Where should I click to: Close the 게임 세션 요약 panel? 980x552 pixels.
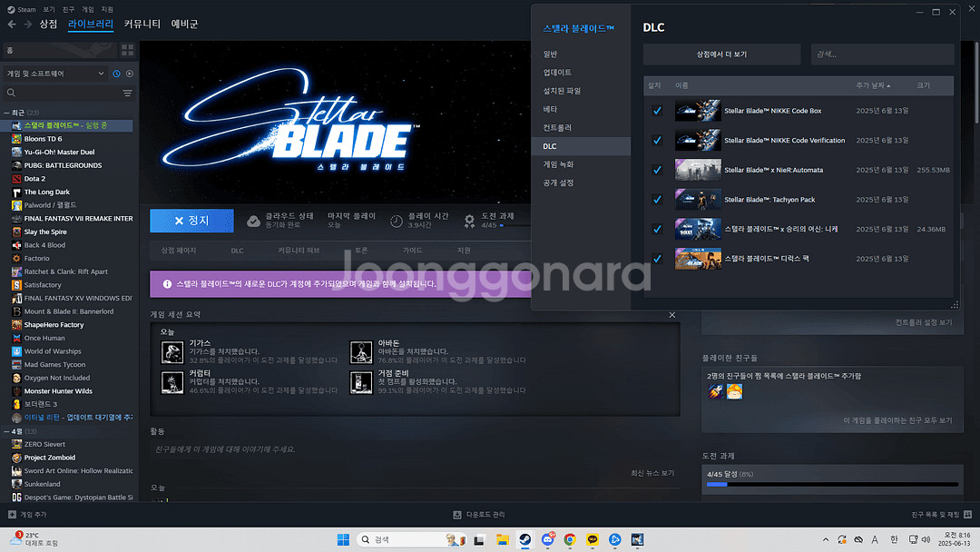[x=672, y=315]
